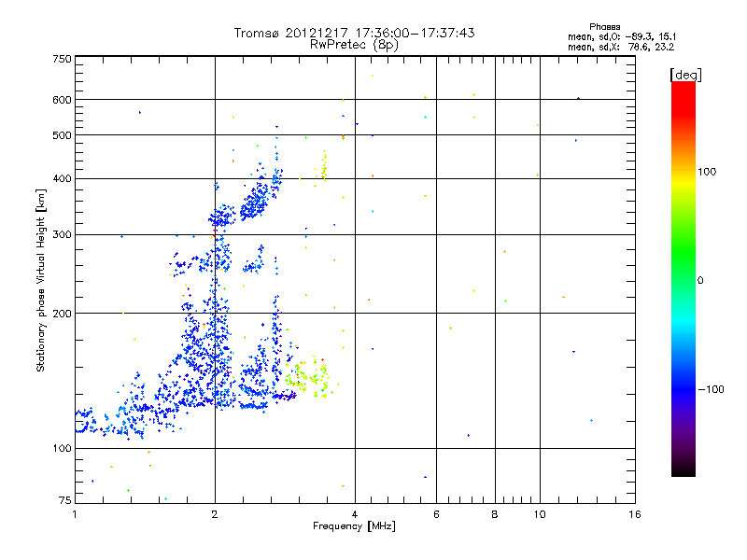Screen dimensions: 747x560
Task: Click the colorbar label '0'
Action: pos(700,281)
